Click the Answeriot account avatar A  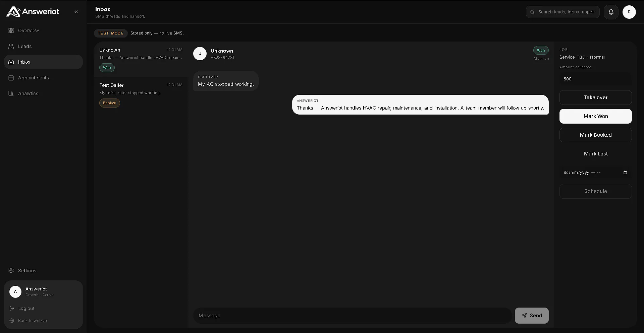pyautogui.click(x=15, y=291)
